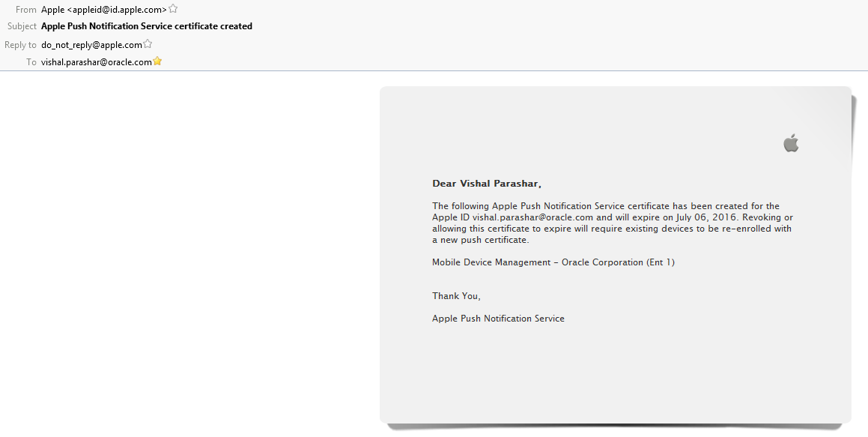Click the expiry date 'July 06, 2016'
The height and width of the screenshot is (437, 868).
tap(707, 217)
